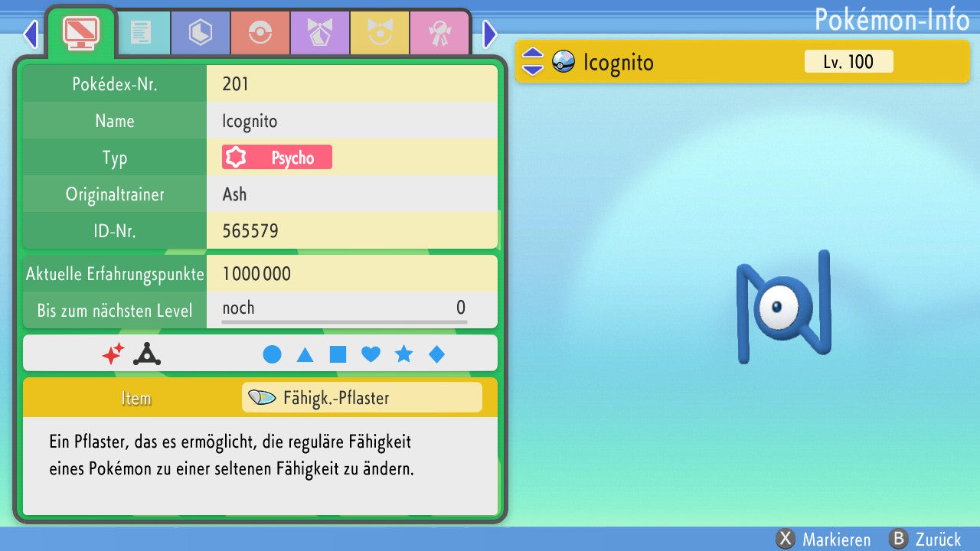Viewport: 980px width, 551px height.
Task: Toggle the triangle marking
Action: (x=305, y=354)
